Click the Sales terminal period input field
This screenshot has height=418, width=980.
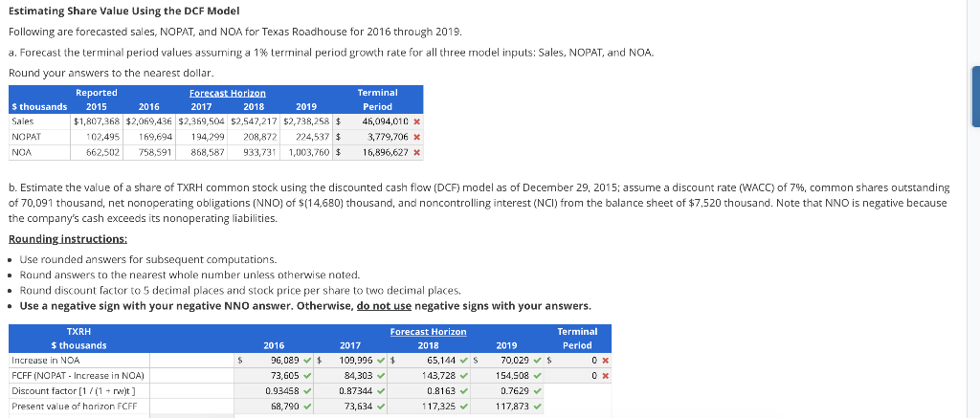click(376, 121)
